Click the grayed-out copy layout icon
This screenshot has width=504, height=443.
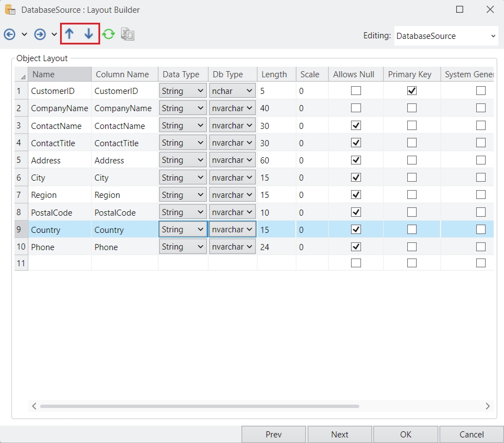(128, 34)
